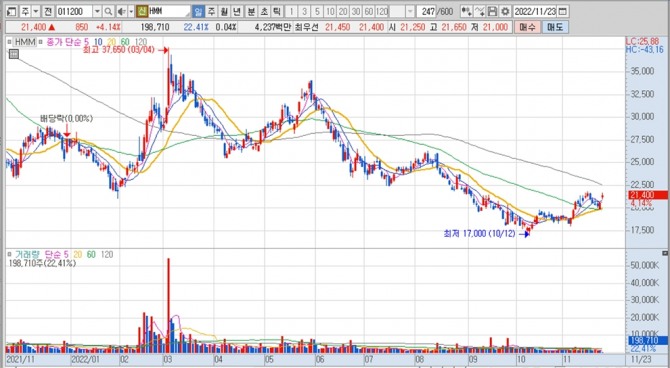The width and height of the screenshot is (670, 368).
Task: Click the stock search magnifier icon
Action: tap(109, 11)
